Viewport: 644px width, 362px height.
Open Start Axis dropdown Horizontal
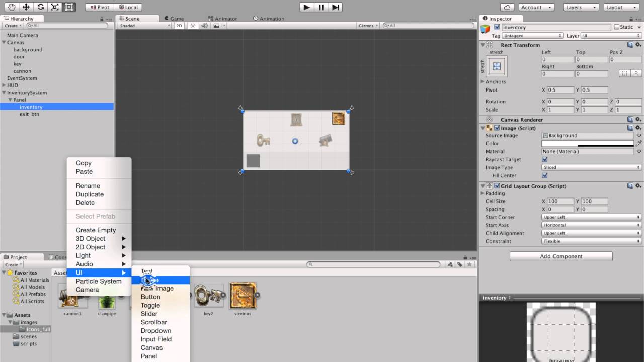[592, 225]
